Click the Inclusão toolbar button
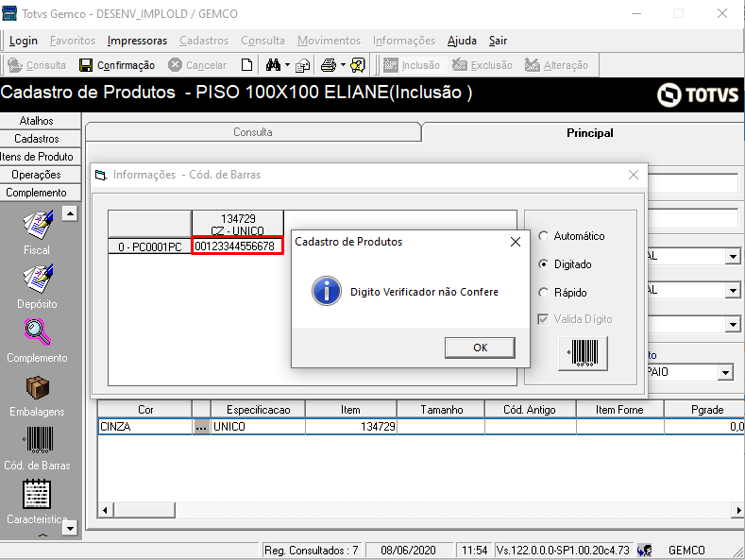 tap(412, 65)
